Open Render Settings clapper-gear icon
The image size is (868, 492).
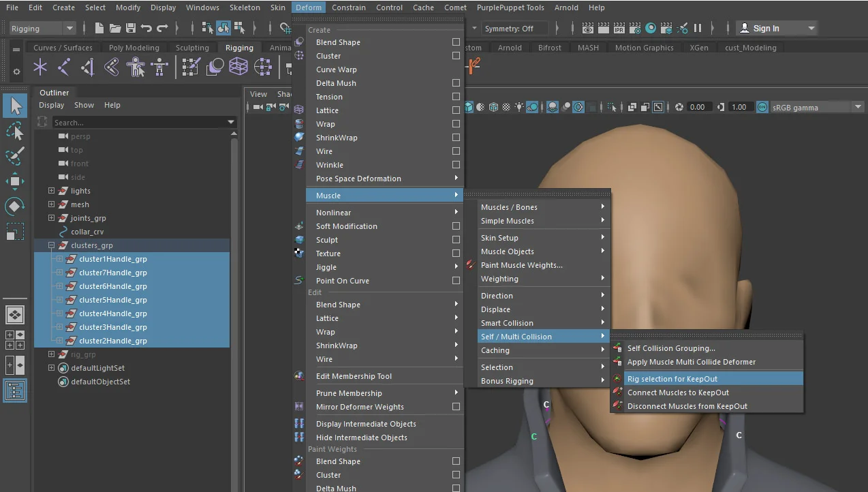(635, 28)
